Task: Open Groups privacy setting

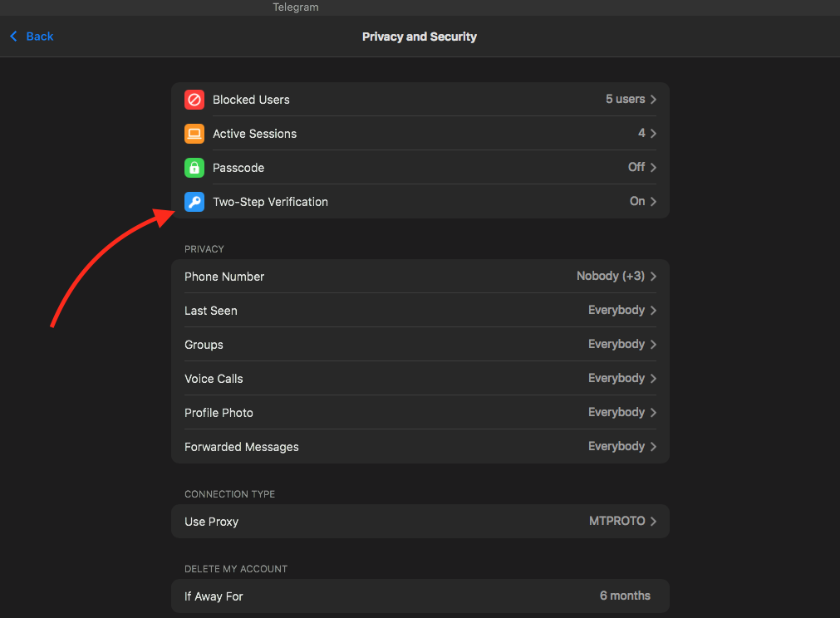Action: coord(420,345)
